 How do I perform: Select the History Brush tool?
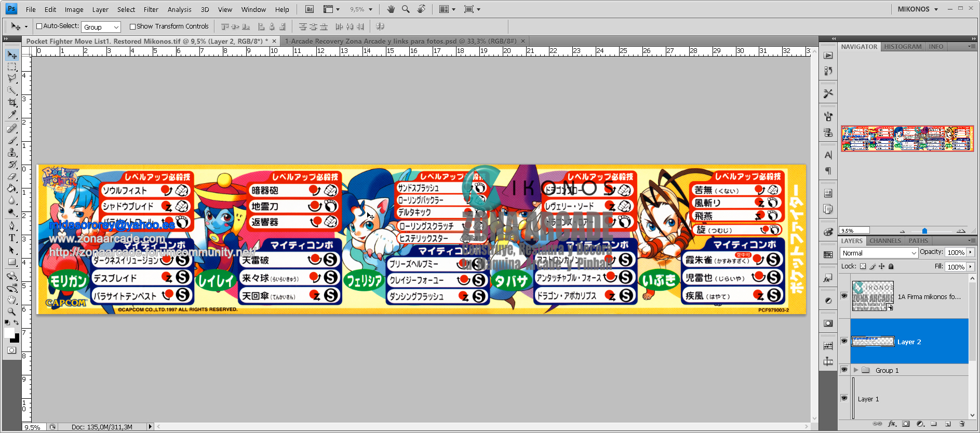click(x=12, y=165)
